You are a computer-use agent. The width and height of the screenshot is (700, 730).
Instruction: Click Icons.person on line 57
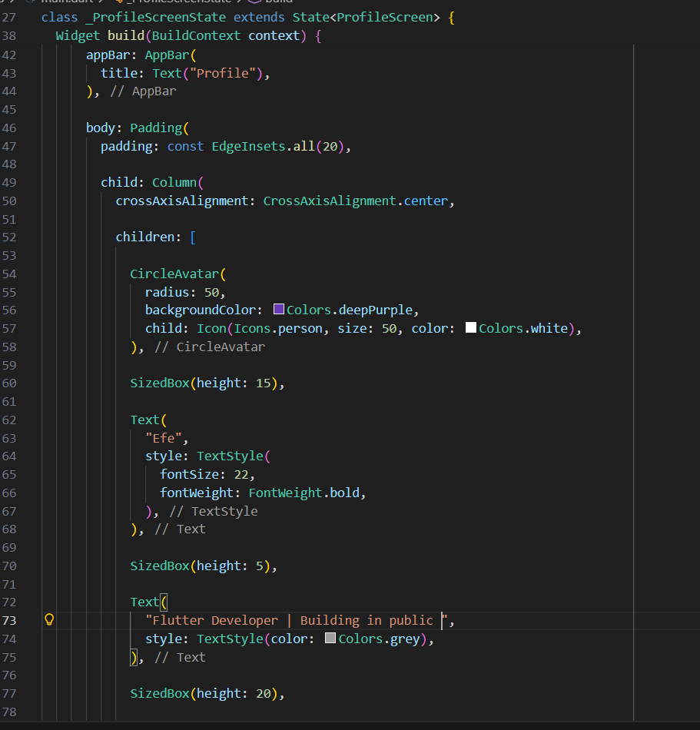coord(278,329)
